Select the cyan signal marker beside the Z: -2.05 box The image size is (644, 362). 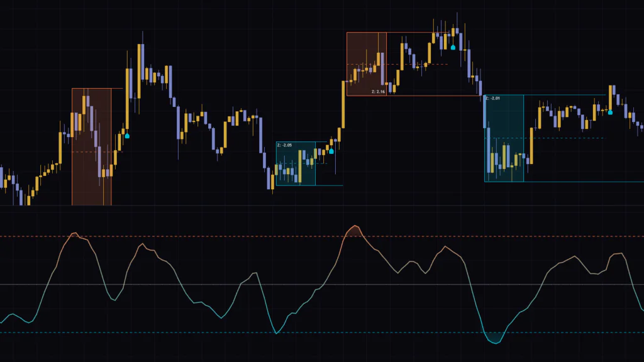[x=331, y=151]
